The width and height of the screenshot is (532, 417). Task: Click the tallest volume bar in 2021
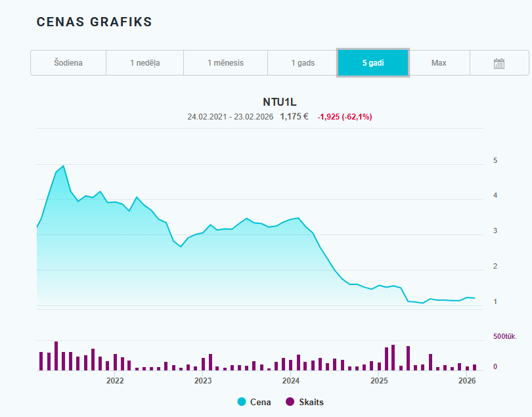coord(56,356)
